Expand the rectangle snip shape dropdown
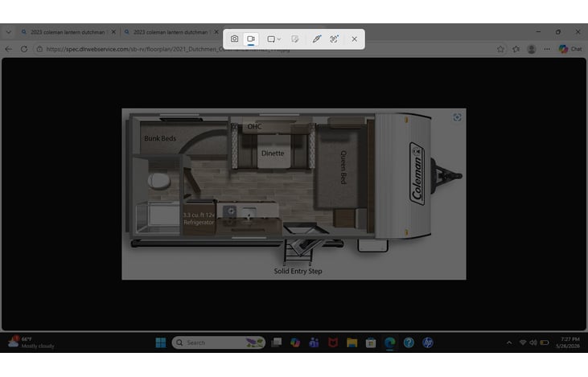Image resolution: width=588 pixels, height=377 pixels. coord(274,39)
